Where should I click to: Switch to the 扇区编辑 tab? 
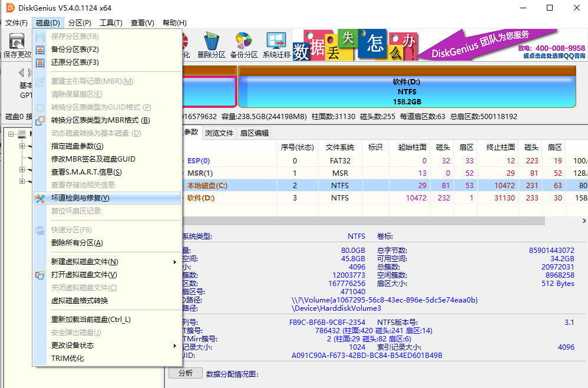pos(254,133)
